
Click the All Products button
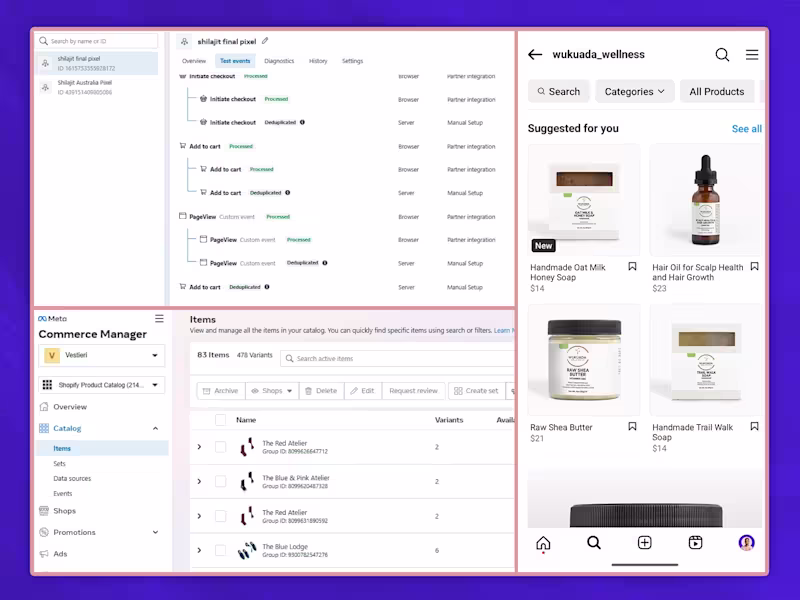(717, 92)
